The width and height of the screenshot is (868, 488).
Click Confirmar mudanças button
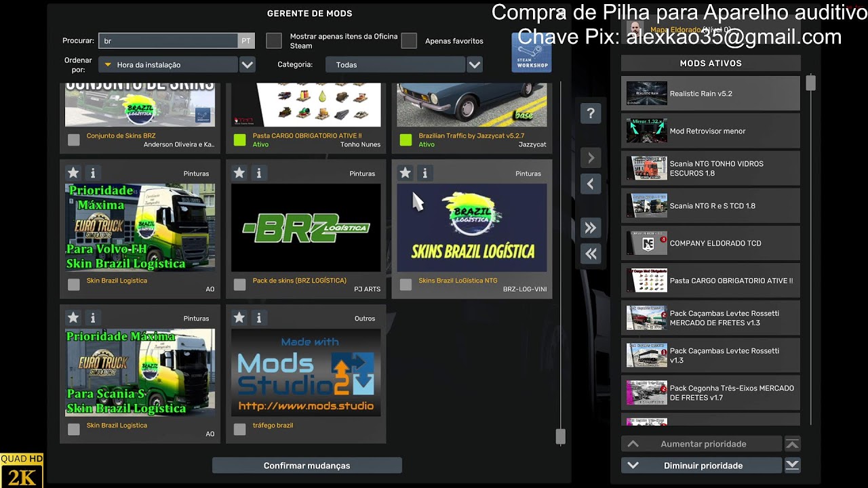[x=307, y=466]
